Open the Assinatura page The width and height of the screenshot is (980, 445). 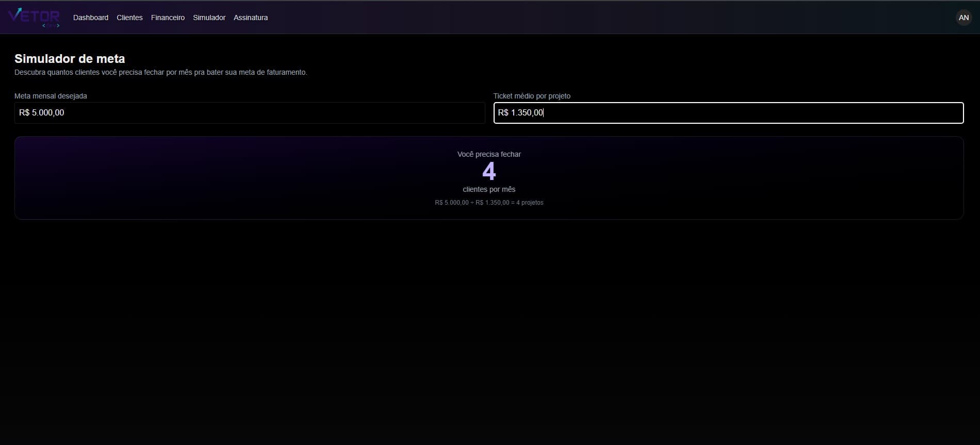[251, 18]
